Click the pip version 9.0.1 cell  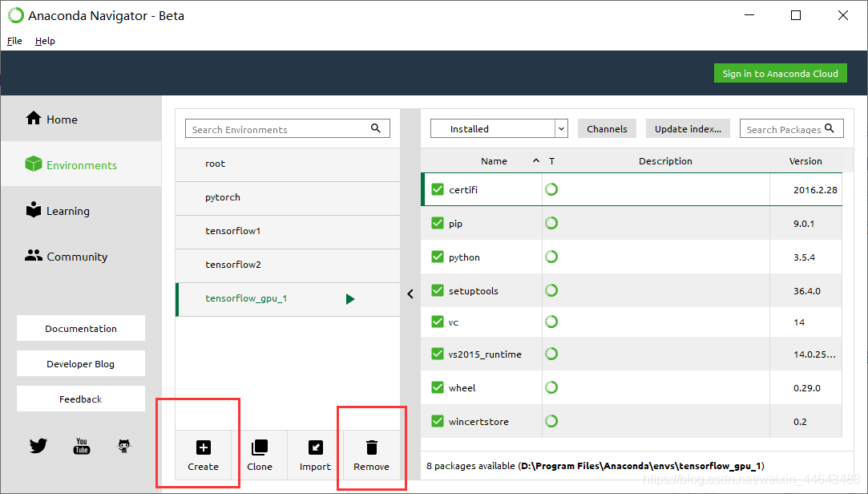pos(805,223)
